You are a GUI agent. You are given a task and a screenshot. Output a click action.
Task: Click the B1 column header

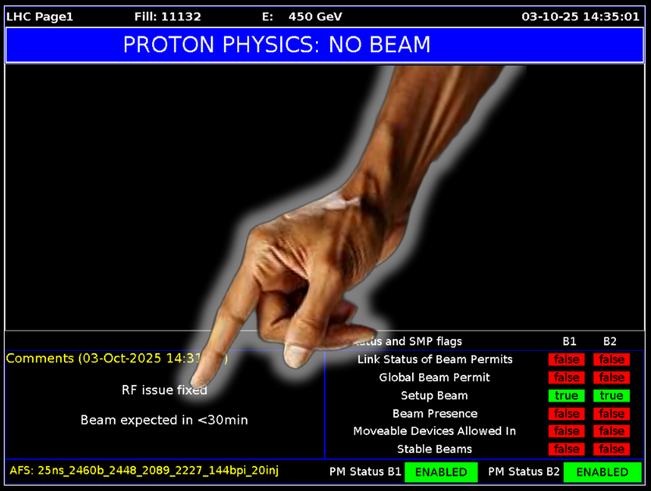coord(569,342)
